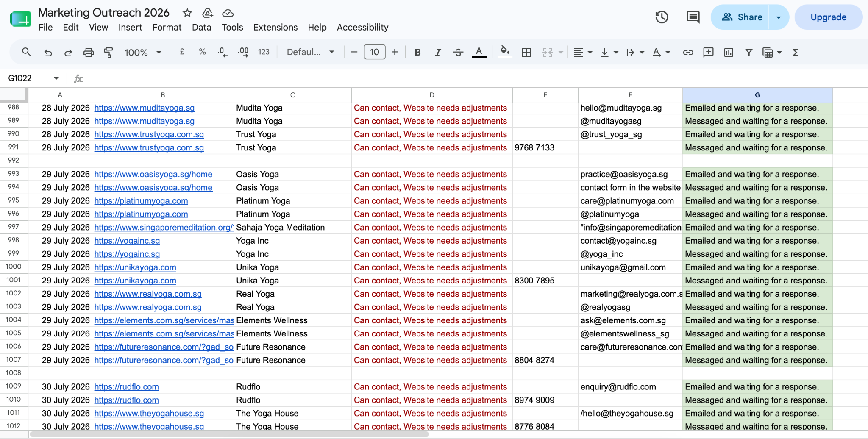Star the Marketing Outreach 2026 document
This screenshot has height=439, width=868.
coord(187,13)
